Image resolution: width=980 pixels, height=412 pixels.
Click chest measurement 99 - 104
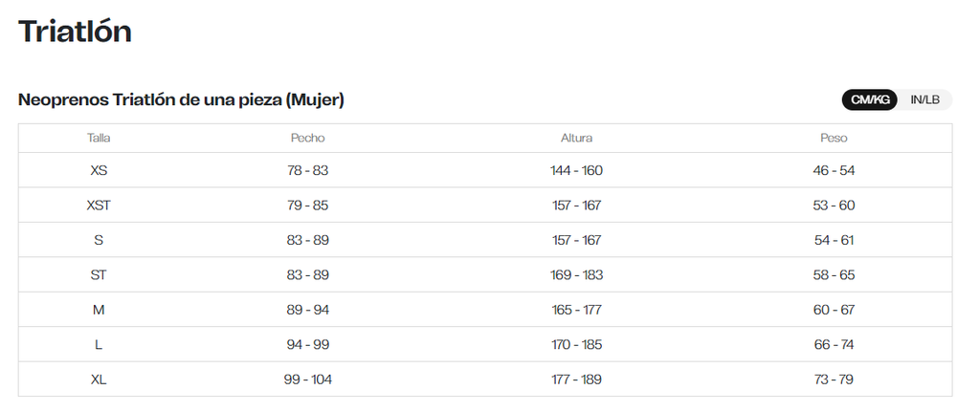point(307,379)
